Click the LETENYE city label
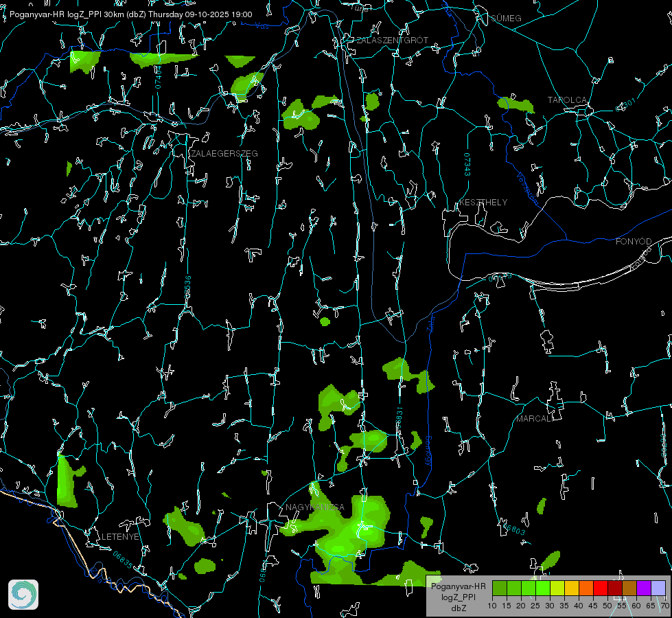 click(120, 537)
